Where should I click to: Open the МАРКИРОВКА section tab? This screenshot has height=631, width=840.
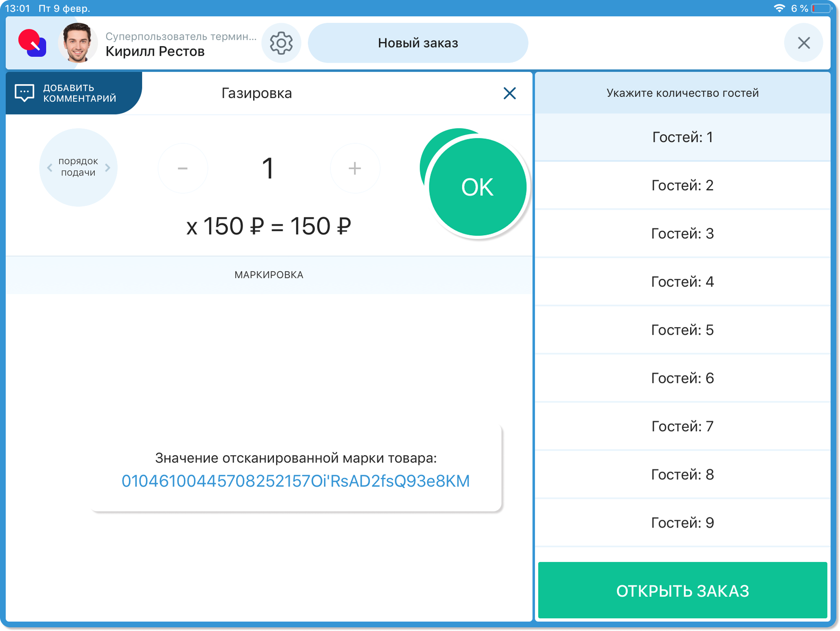click(269, 275)
